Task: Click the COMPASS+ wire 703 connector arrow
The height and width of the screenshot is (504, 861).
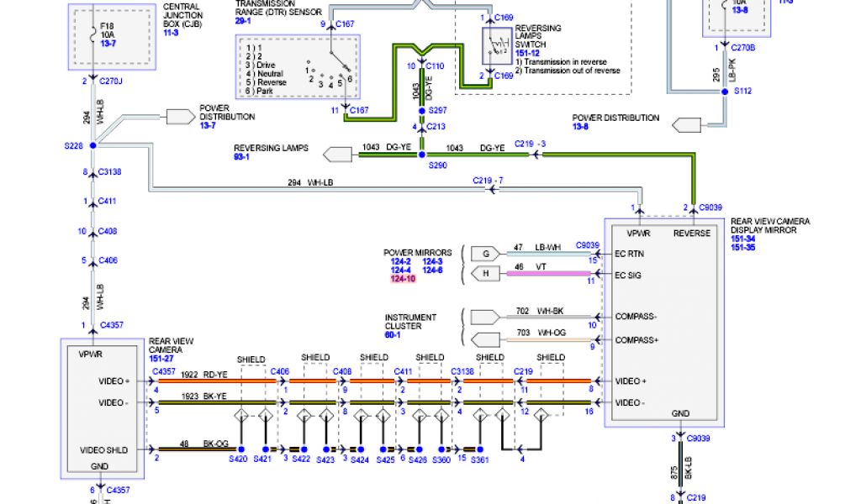Action: (483, 339)
